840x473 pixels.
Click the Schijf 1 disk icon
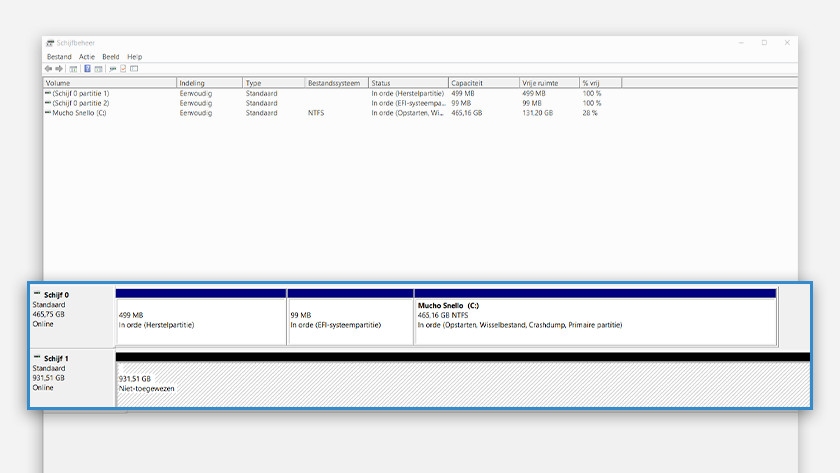click(37, 357)
